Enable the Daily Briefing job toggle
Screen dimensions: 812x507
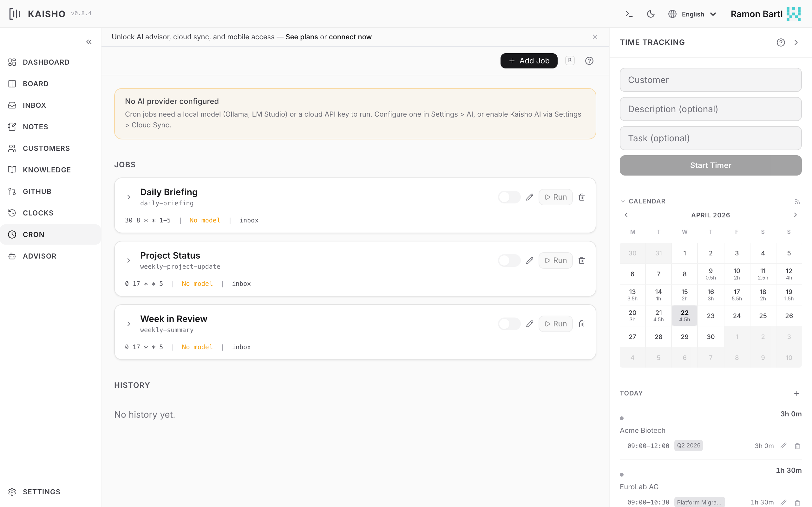pyautogui.click(x=509, y=197)
